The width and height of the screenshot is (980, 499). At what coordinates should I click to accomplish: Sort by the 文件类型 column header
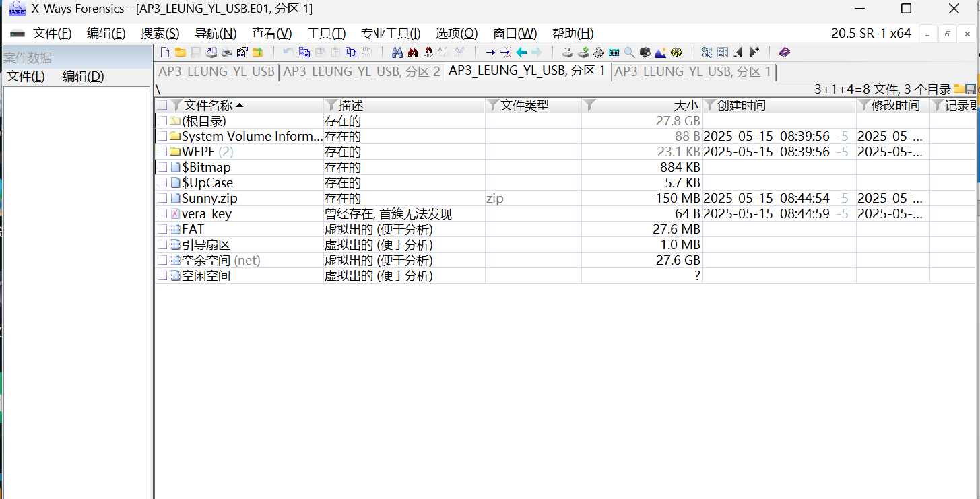click(525, 105)
